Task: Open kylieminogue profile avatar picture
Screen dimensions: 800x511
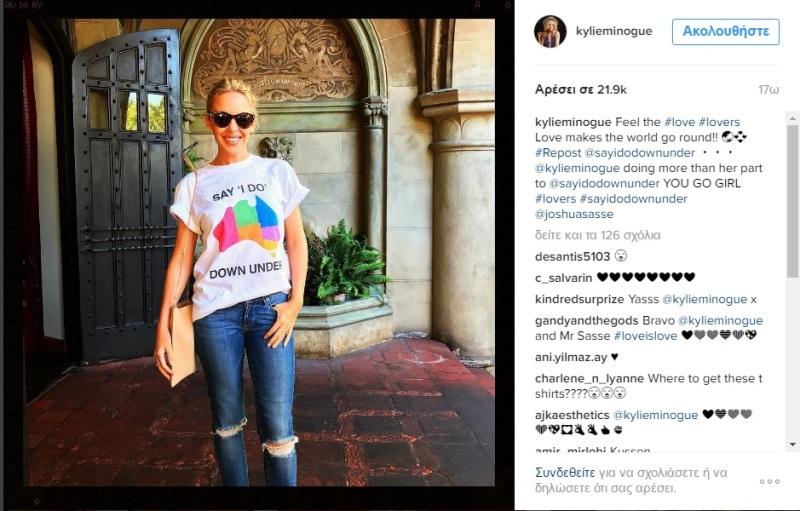Action: pyautogui.click(x=550, y=31)
